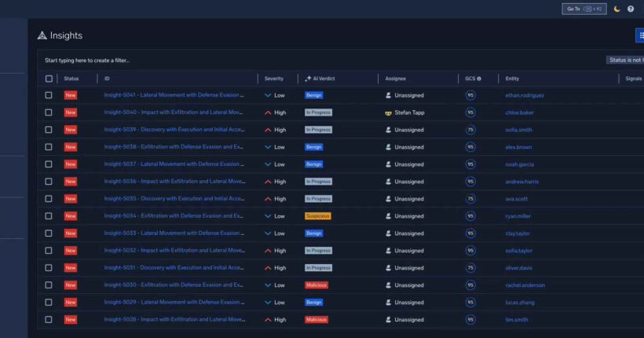Click In Progress verdict badge for Insight-5040
Viewport: 644px width, 338px height.
[318, 112]
